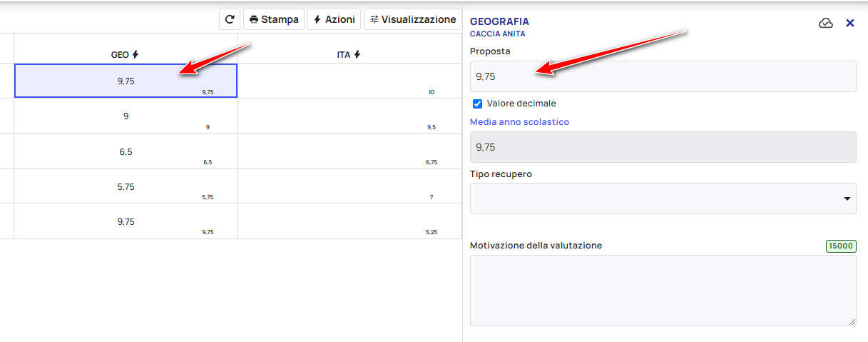Click the Media anno scolastico value field

tap(663, 147)
